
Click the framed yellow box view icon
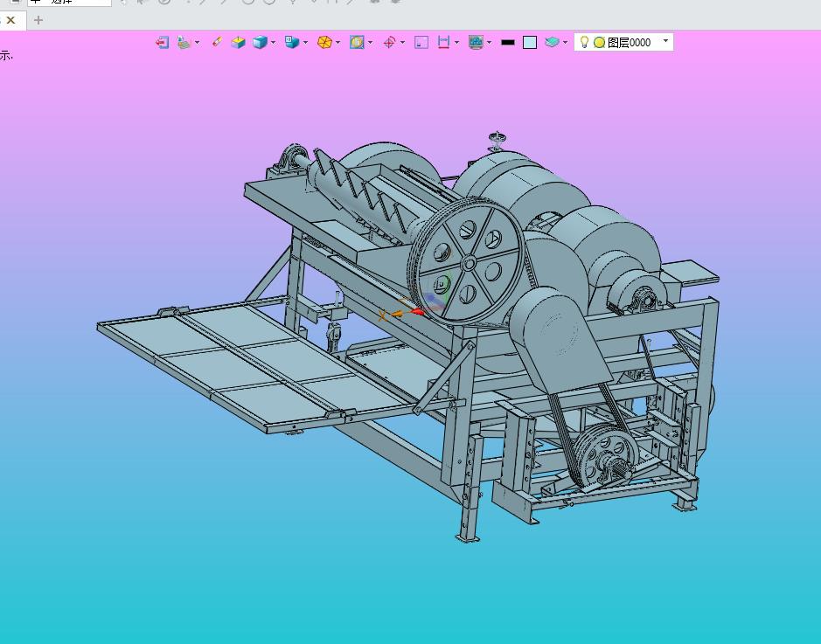pyautogui.click(x=357, y=42)
